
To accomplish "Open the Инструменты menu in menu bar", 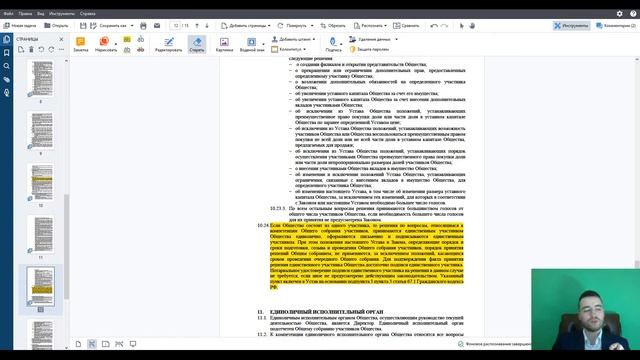I will (x=62, y=13).
